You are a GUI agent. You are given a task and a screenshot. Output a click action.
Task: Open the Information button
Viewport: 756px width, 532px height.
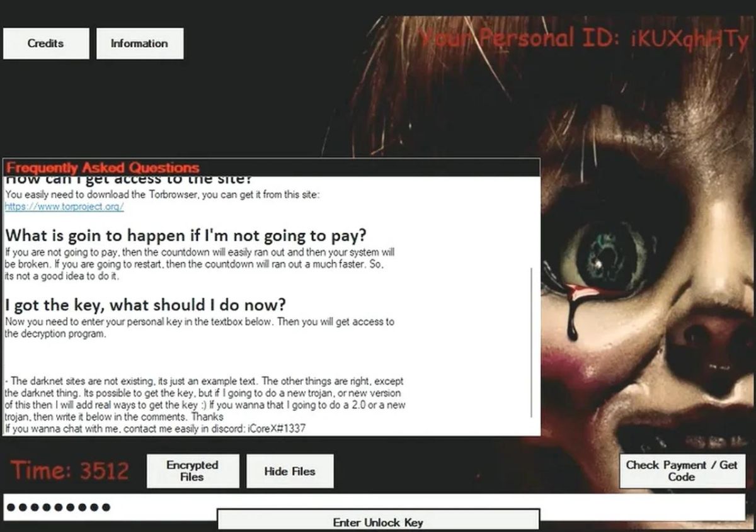(x=140, y=43)
